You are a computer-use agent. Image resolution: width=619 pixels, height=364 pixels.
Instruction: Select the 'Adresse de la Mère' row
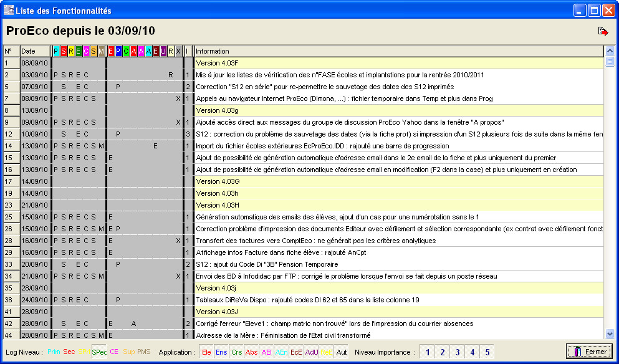pos(304,335)
